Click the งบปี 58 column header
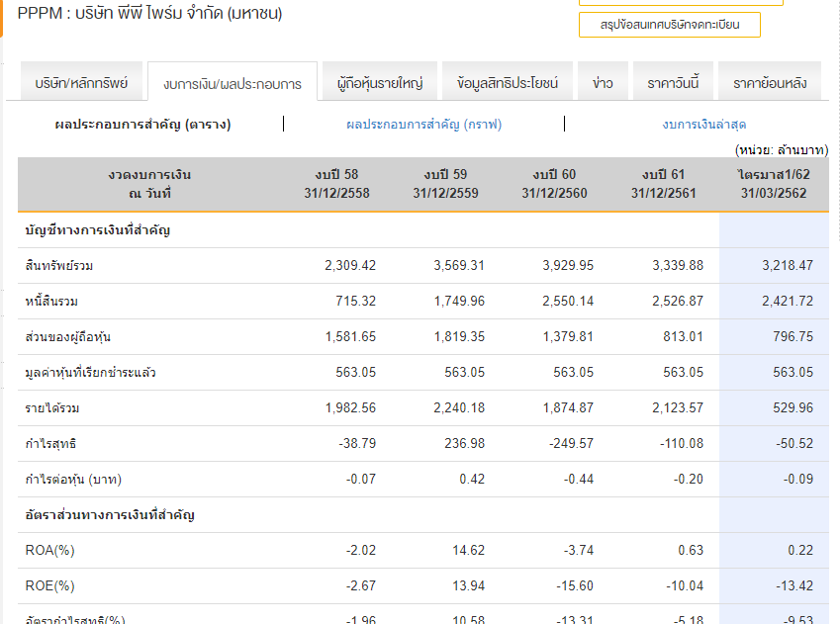 [336, 184]
